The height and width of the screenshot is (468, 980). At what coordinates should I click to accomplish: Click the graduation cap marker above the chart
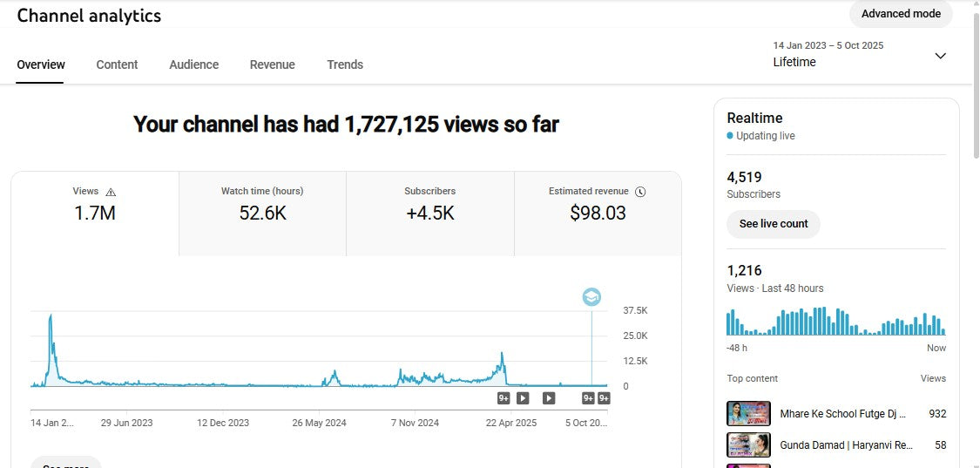591,297
